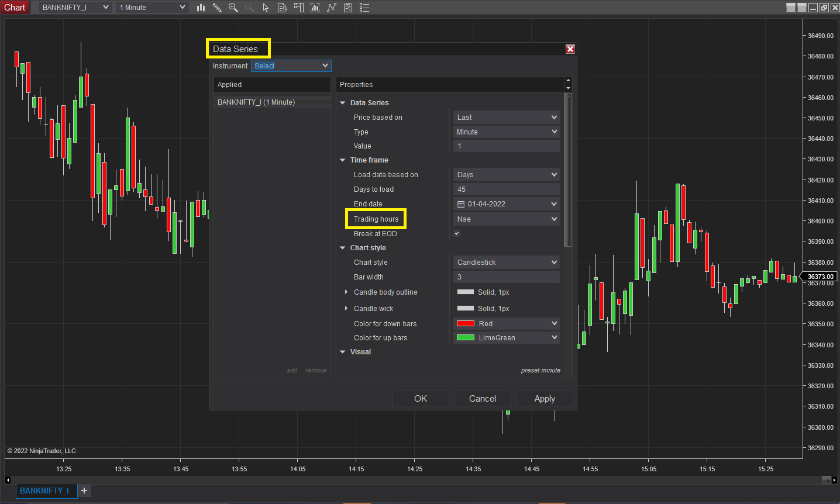Toggle the data box icon in toolbar

(283, 8)
